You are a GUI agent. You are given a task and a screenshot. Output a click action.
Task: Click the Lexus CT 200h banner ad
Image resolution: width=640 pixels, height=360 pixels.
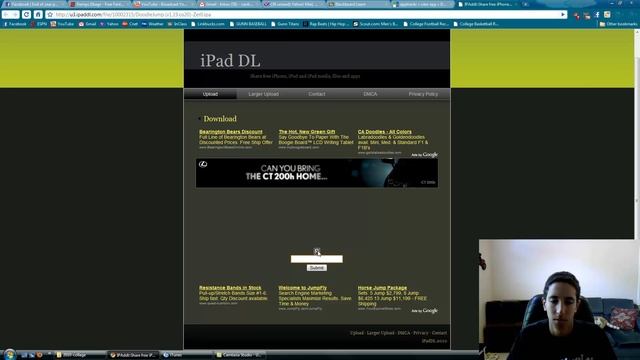pos(317,173)
